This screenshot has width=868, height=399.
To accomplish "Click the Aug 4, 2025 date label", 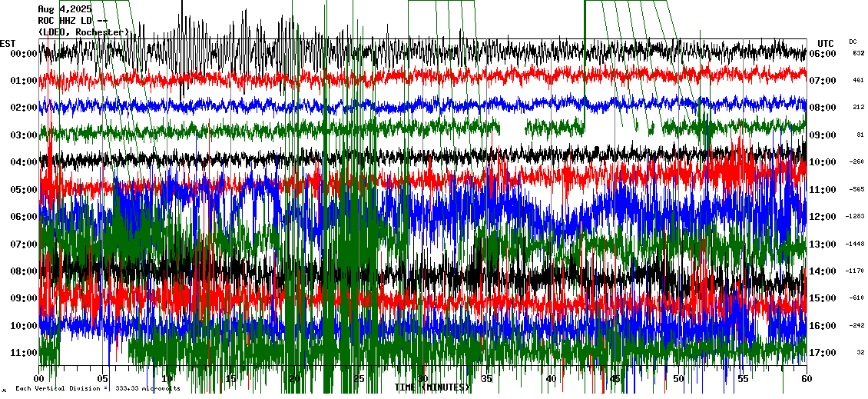I will pyautogui.click(x=65, y=8).
